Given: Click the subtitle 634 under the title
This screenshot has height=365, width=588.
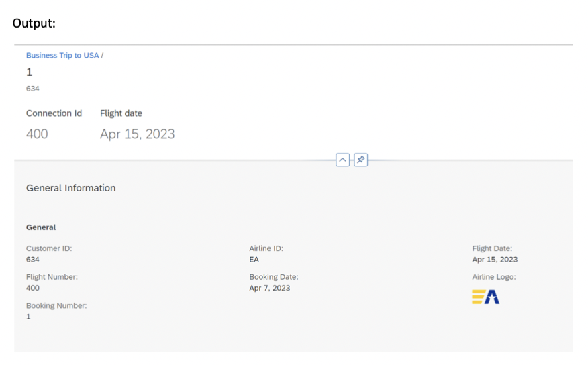Looking at the screenshot, I should (x=33, y=89).
